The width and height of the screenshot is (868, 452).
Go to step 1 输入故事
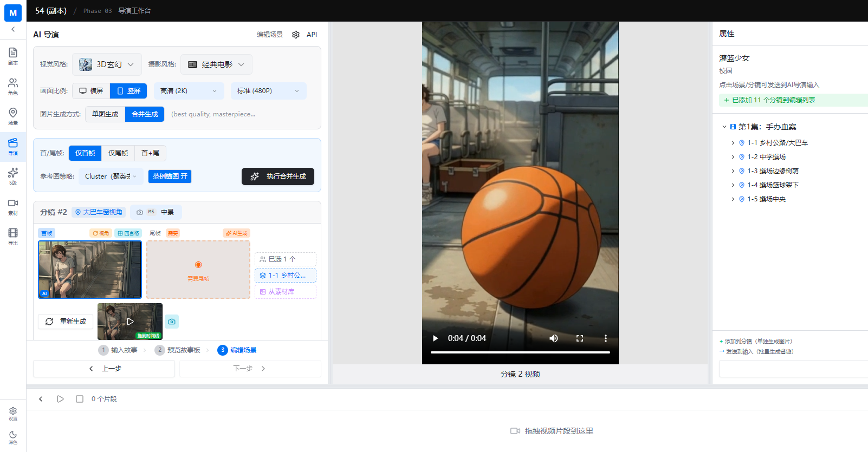pos(118,350)
